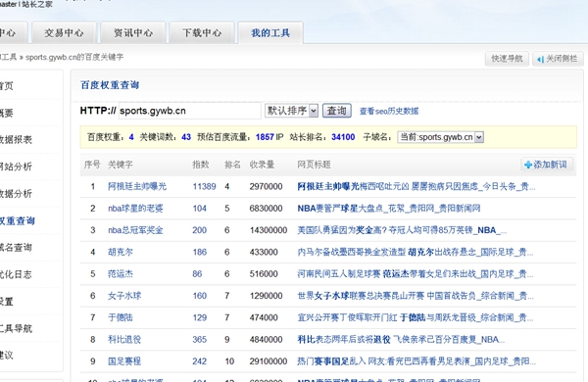Click 收录量 value 29100000
588x382 pixels.
pos(269,361)
